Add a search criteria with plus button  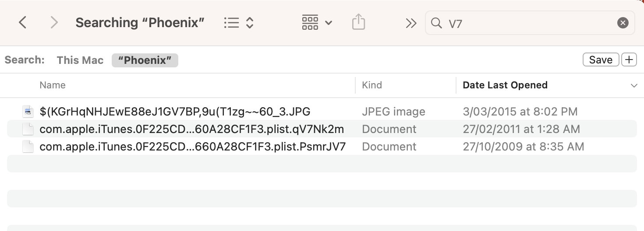tap(629, 60)
